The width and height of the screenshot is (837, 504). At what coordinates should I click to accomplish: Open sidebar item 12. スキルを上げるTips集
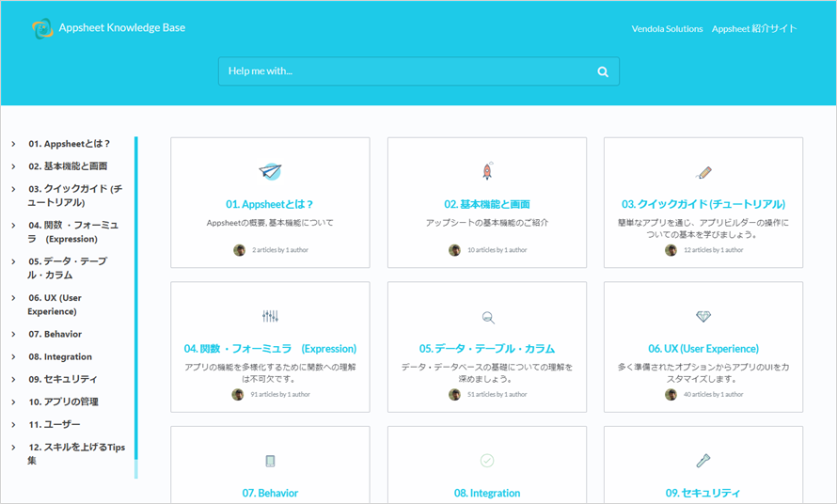coord(76,454)
